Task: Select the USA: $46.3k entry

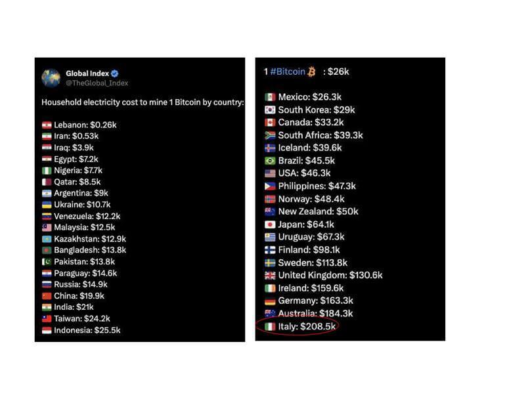Action: [x=298, y=173]
